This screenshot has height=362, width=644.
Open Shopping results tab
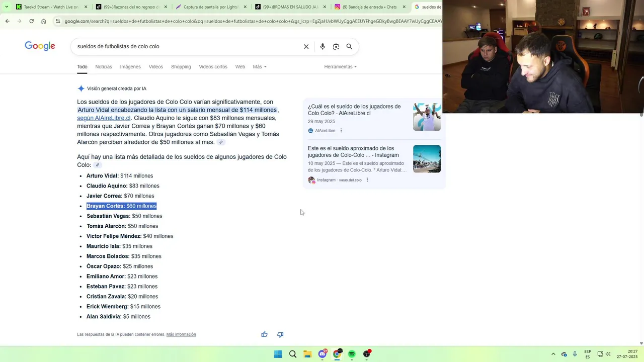click(181, 67)
